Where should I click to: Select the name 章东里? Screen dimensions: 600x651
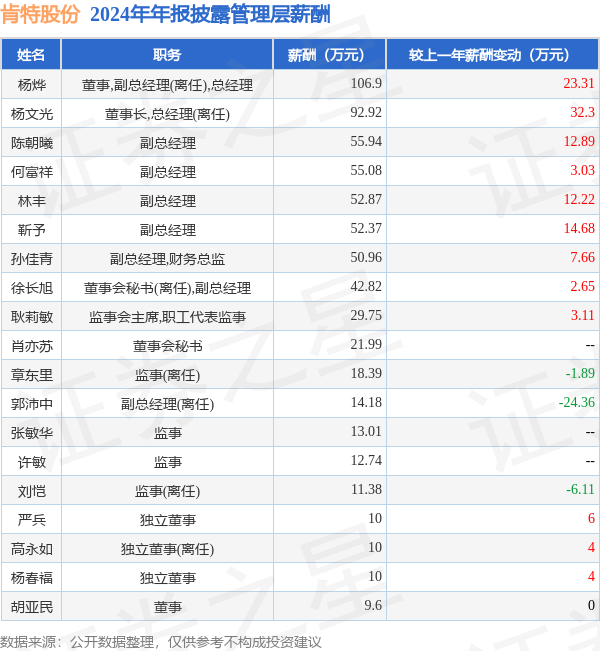click(x=32, y=375)
